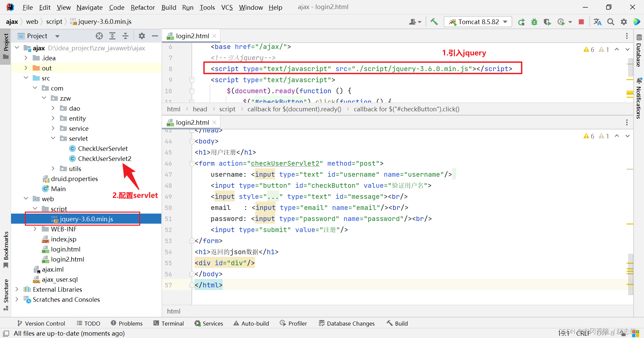Open the File menu

28,7
